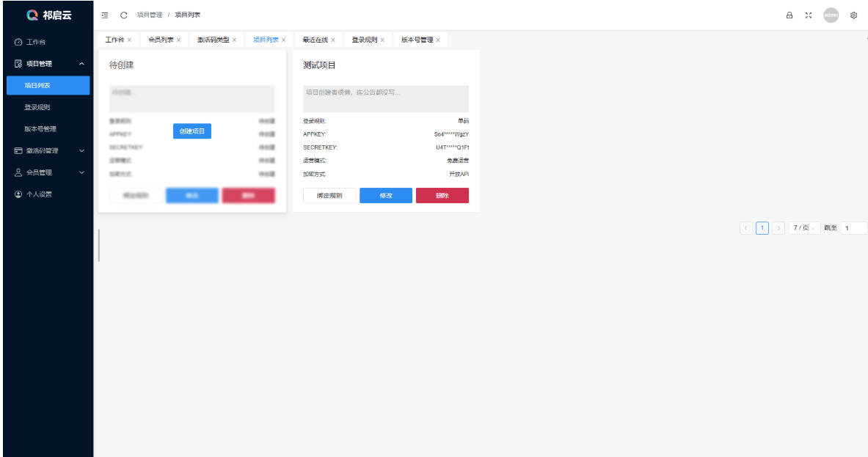Click 删除 on the 测试项目 card
The height and width of the screenshot is (457, 868).
[x=442, y=195]
